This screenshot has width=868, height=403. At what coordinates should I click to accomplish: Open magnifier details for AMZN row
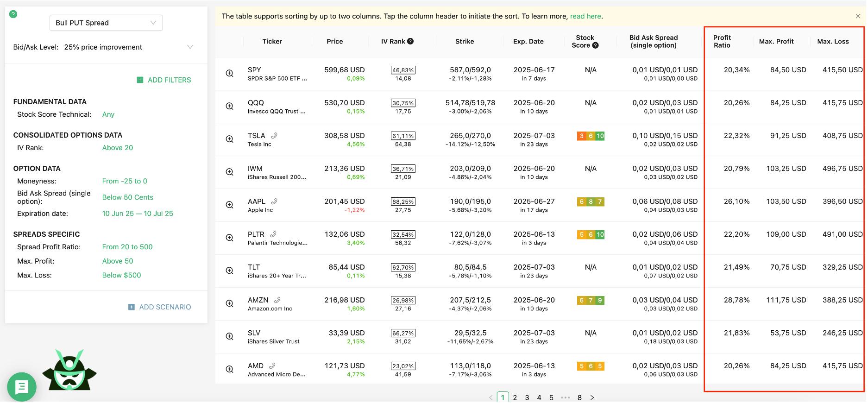pyautogui.click(x=229, y=304)
